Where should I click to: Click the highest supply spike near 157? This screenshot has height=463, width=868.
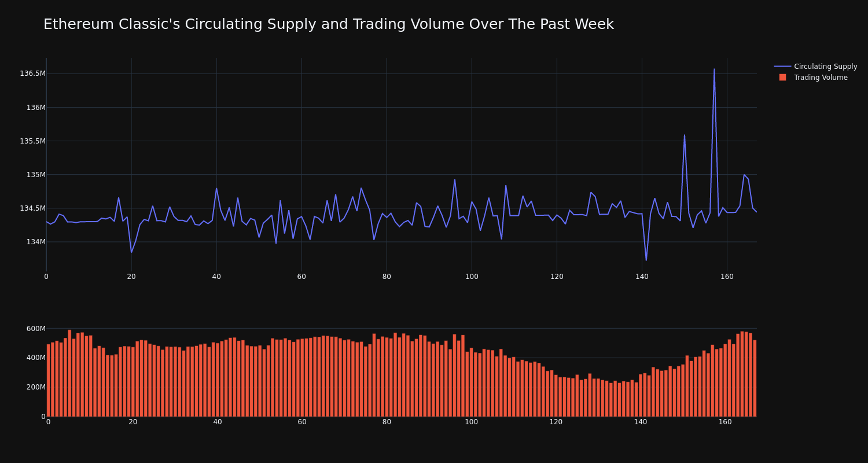(x=714, y=69)
